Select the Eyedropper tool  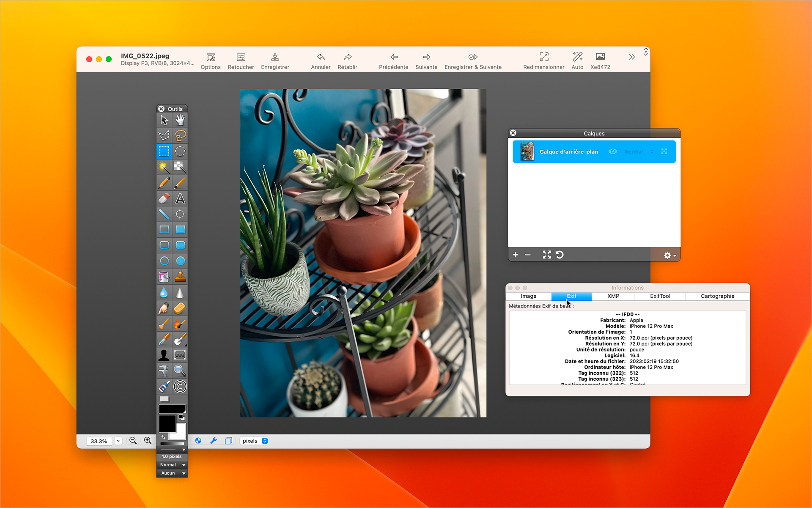point(164,339)
